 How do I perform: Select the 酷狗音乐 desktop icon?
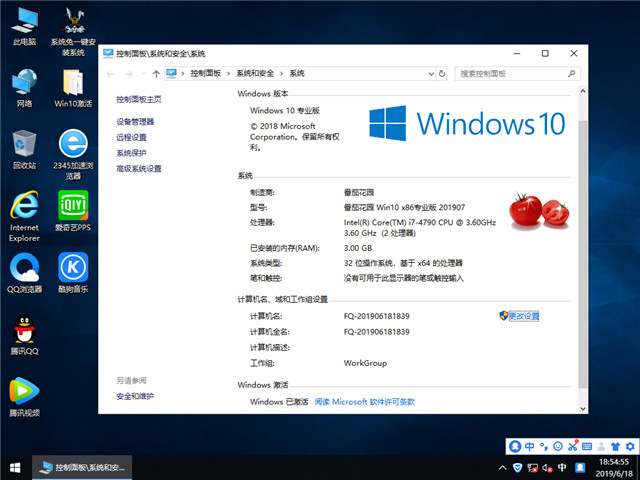tap(73, 273)
